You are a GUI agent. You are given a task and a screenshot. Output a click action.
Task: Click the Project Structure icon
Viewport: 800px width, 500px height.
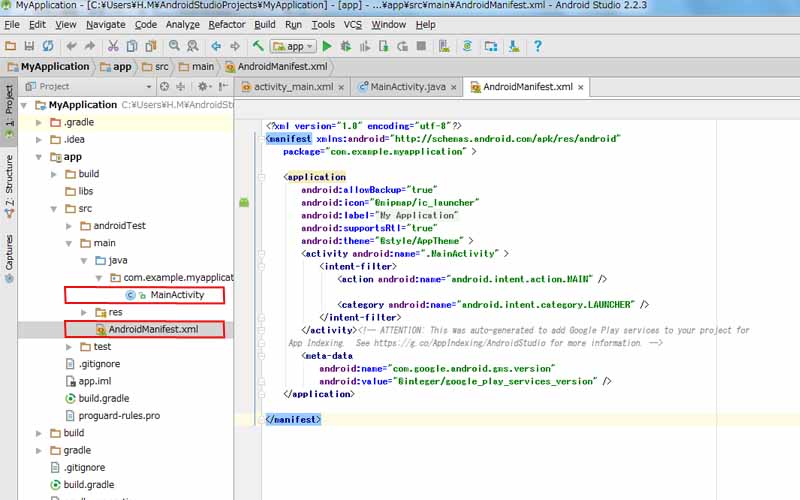tap(491, 46)
